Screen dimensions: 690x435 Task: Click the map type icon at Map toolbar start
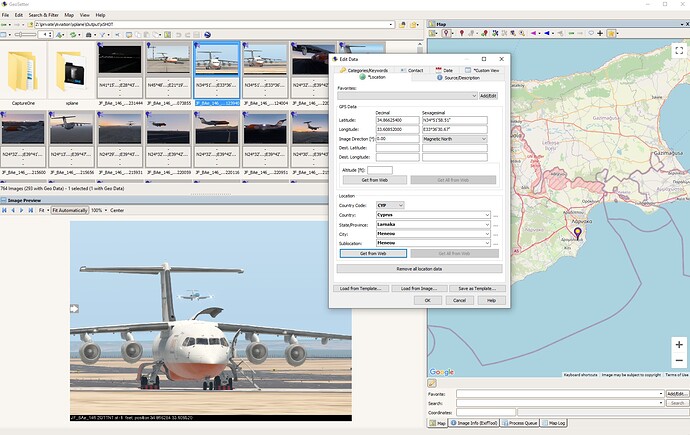coord(432,33)
